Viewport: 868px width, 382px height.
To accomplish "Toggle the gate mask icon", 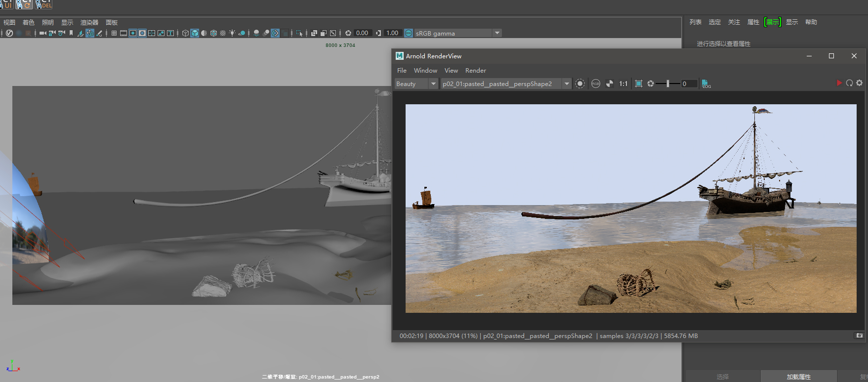I will [x=142, y=33].
